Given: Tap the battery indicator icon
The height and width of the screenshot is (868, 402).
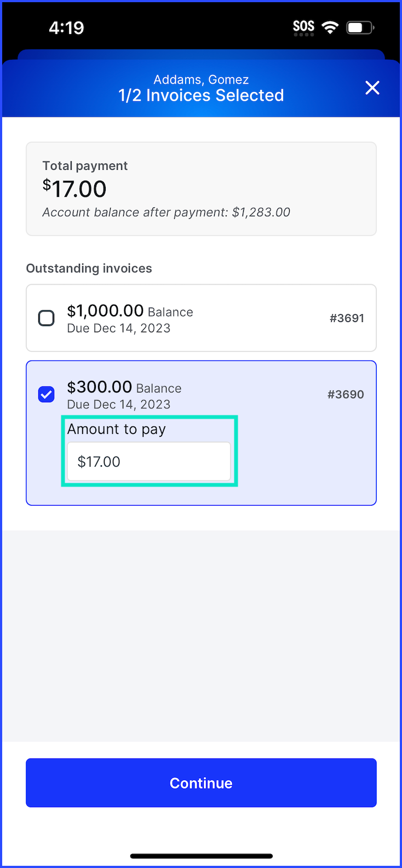Looking at the screenshot, I should coord(360,27).
